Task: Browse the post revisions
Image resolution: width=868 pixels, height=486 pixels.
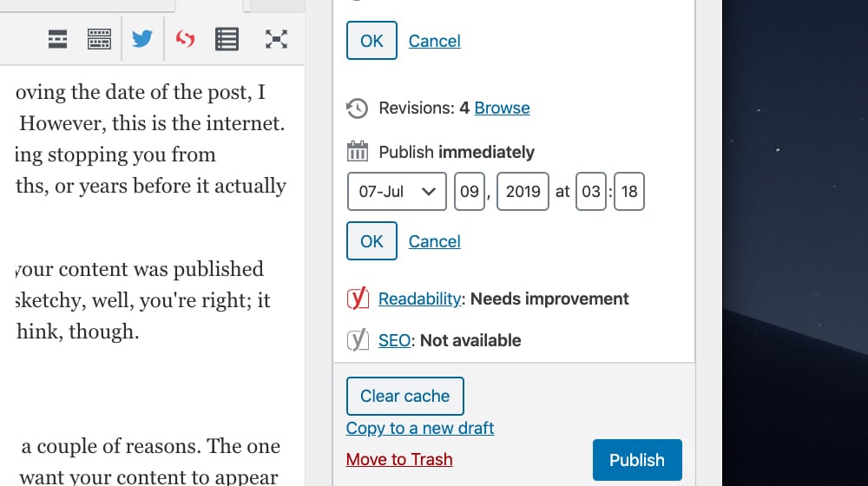Action: (502, 108)
